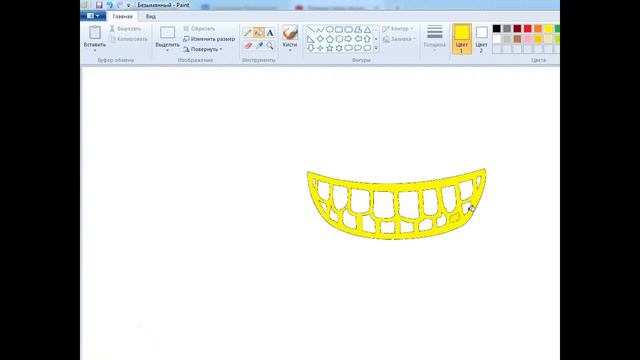Open the Повернуть rotate dropdown
Image resolution: width=640 pixels, height=360 pixels.
coord(202,49)
